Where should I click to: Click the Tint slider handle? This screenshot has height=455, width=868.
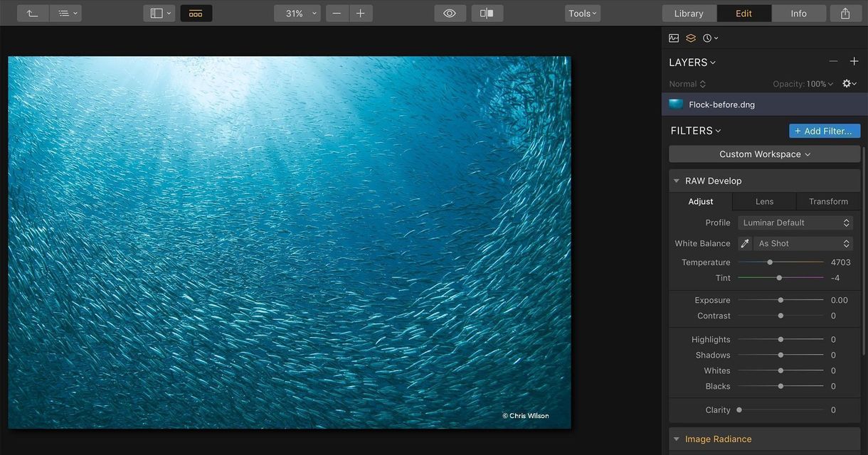(x=779, y=278)
